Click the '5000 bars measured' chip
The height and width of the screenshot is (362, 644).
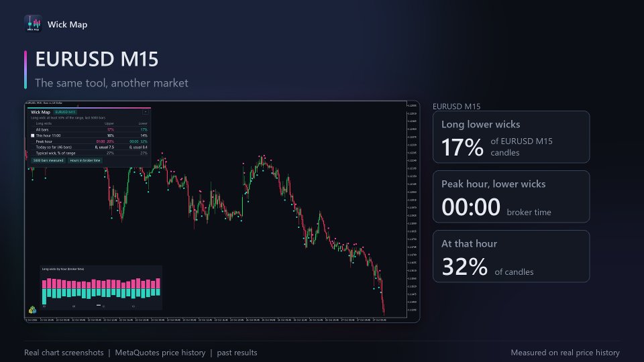pyautogui.click(x=48, y=160)
